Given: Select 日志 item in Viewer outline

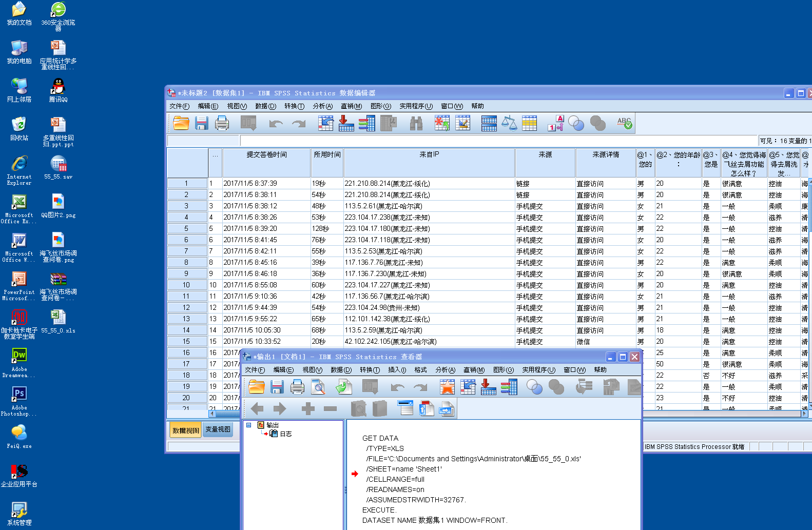Looking at the screenshot, I should coord(286,434).
